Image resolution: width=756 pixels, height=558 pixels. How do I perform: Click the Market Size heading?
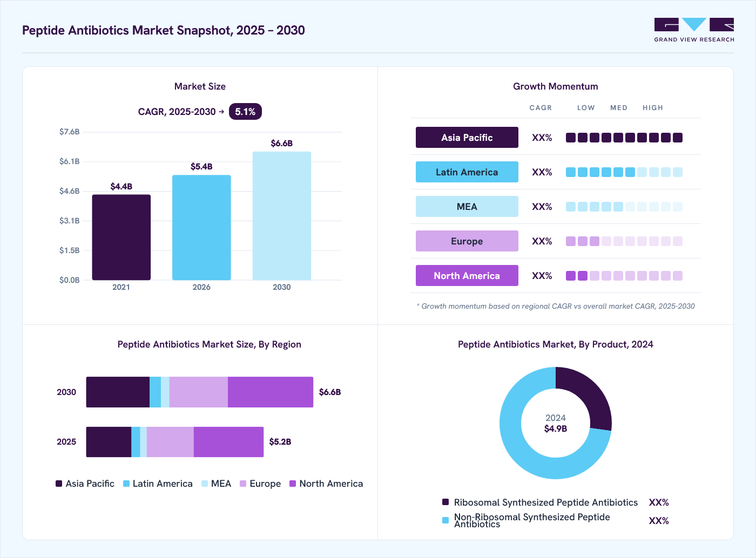(x=200, y=86)
